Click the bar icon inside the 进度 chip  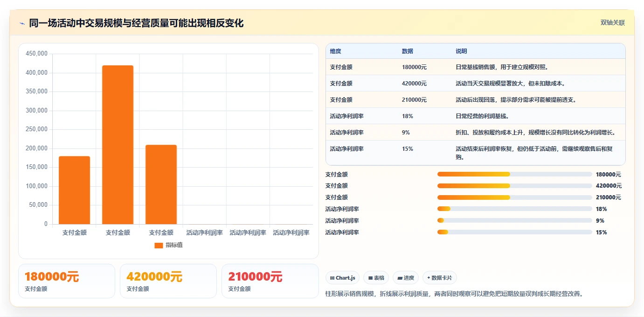tap(400, 278)
